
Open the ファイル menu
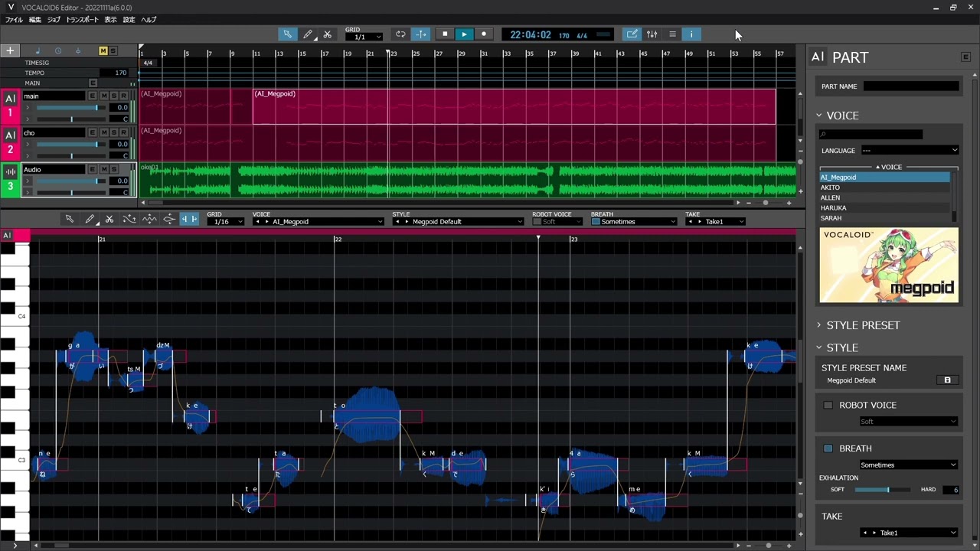(x=14, y=20)
